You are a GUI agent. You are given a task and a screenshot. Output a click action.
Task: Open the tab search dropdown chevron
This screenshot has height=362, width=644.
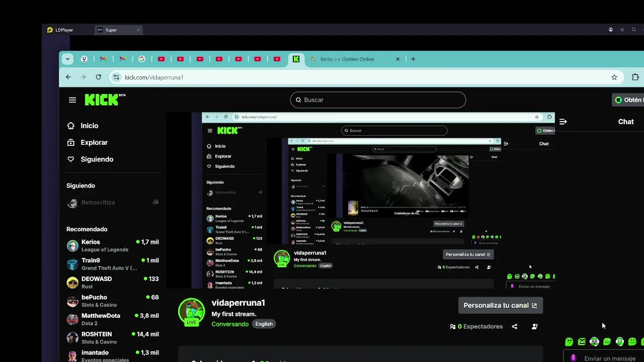point(67,59)
